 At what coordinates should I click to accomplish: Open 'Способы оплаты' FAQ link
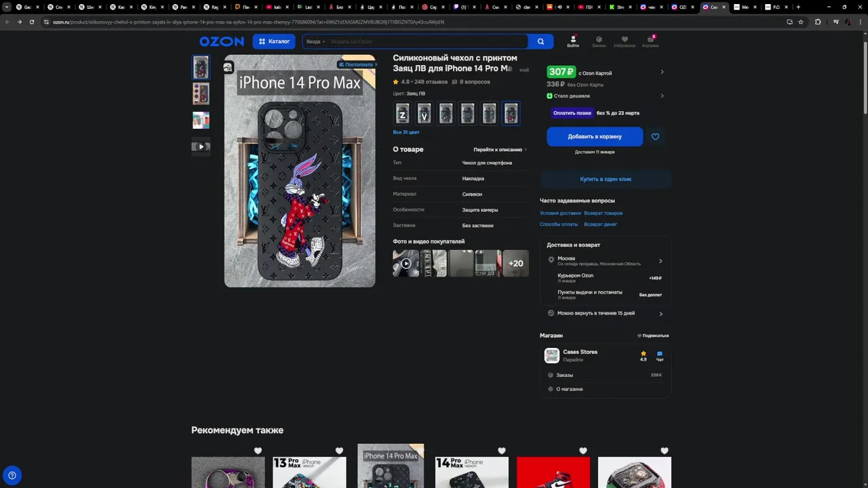[559, 224]
